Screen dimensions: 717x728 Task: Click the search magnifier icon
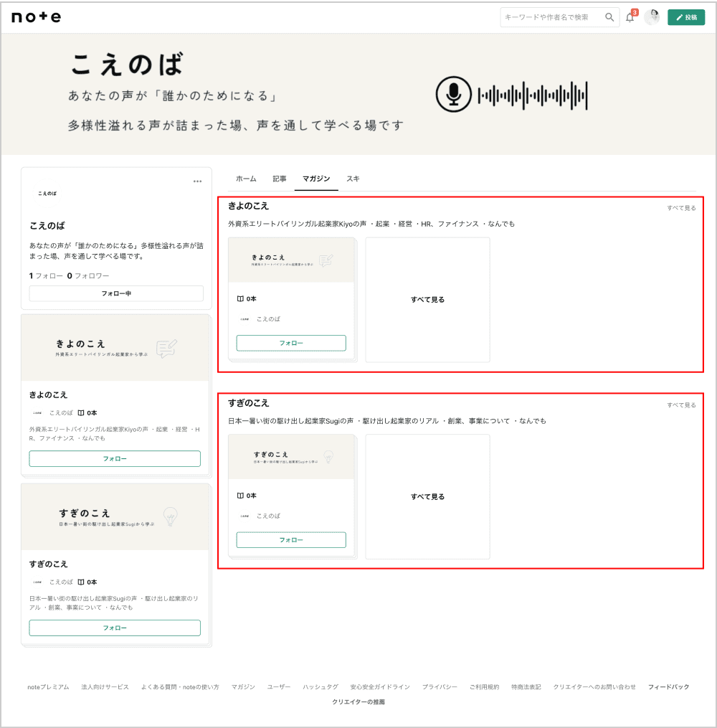(x=609, y=17)
